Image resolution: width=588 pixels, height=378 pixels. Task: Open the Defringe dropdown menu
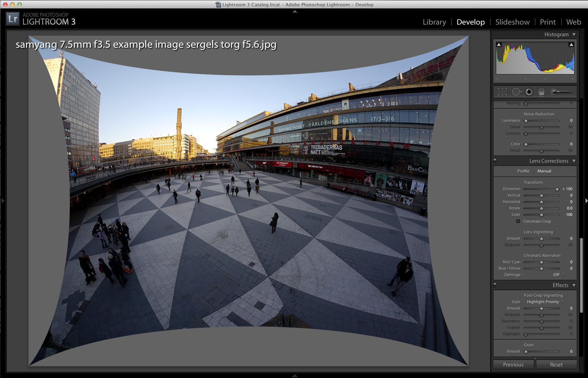[x=558, y=275]
